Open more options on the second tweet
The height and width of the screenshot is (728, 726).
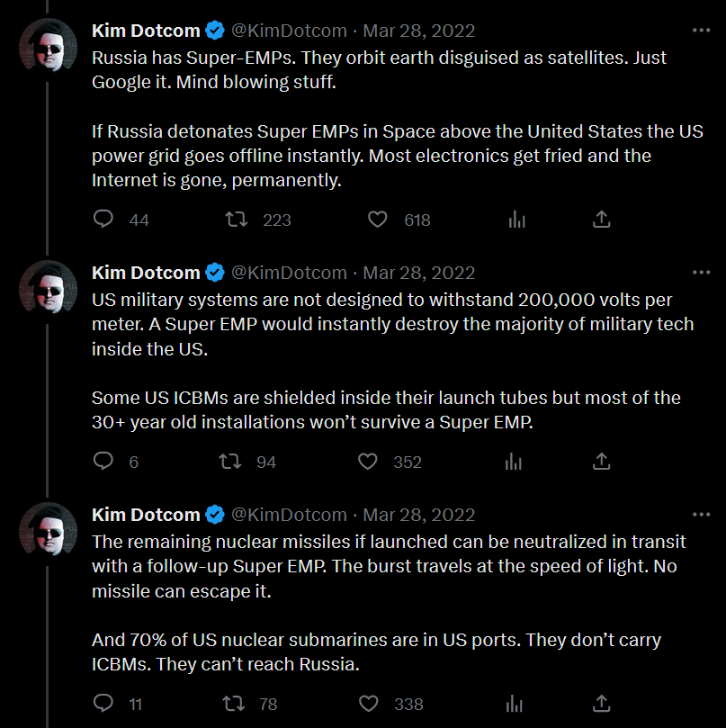point(702,273)
